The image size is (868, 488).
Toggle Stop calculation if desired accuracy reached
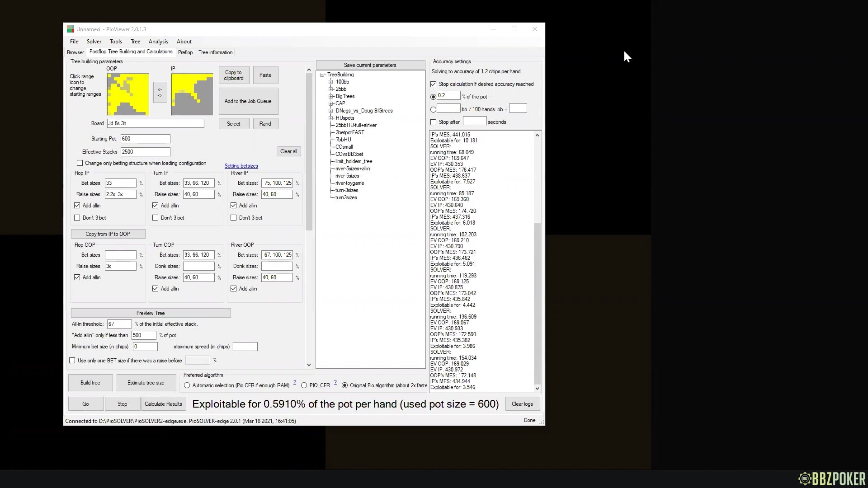433,84
